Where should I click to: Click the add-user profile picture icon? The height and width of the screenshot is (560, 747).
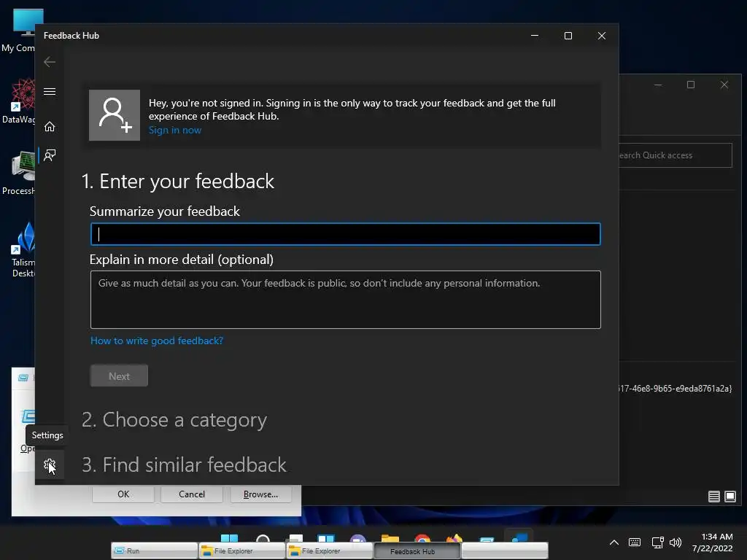pyautogui.click(x=115, y=115)
